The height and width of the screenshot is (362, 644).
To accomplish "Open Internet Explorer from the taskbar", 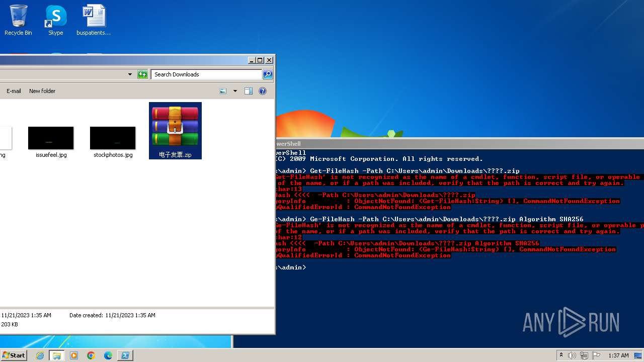I will pos(40,355).
